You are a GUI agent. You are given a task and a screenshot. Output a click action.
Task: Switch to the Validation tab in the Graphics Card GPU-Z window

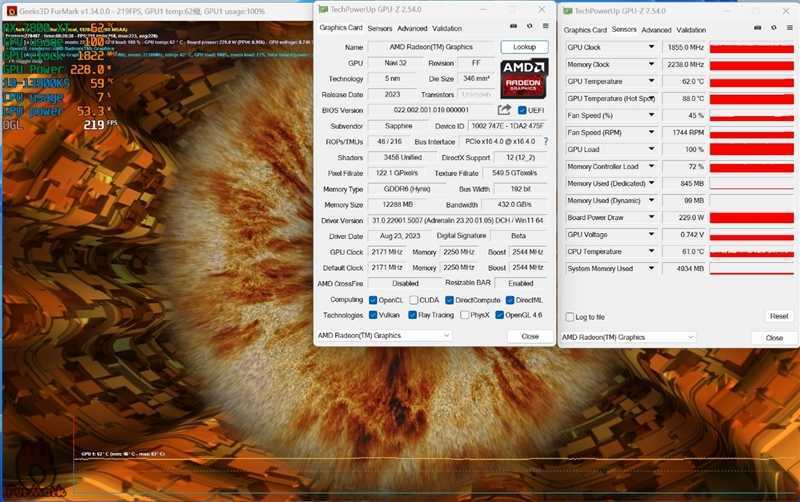click(447, 29)
